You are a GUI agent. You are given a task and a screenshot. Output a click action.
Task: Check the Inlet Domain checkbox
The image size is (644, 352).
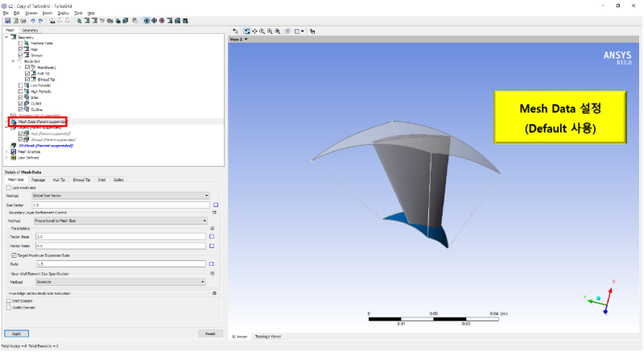click(9, 301)
